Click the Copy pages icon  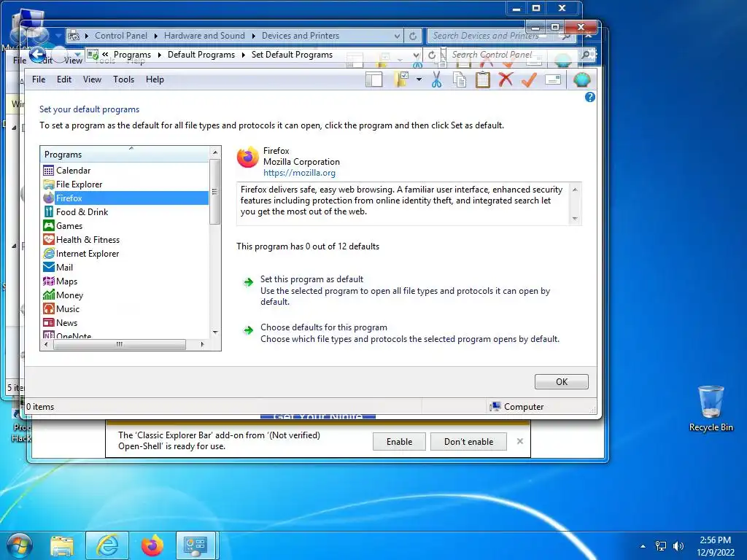[460, 79]
